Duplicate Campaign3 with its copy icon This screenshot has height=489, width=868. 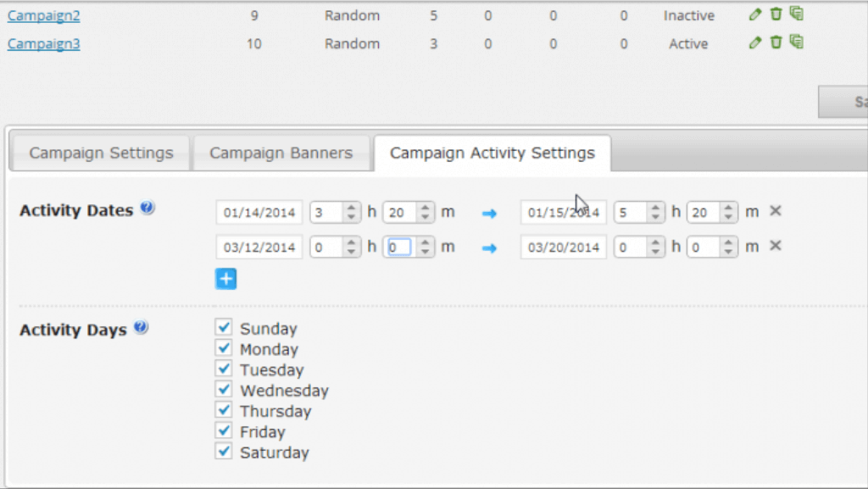[796, 42]
